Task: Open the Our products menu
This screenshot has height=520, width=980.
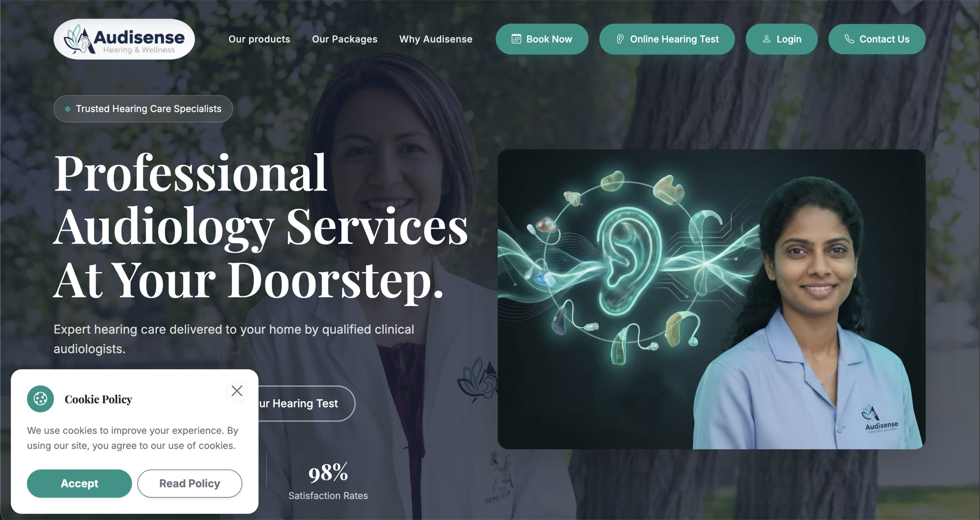Action: coord(259,39)
